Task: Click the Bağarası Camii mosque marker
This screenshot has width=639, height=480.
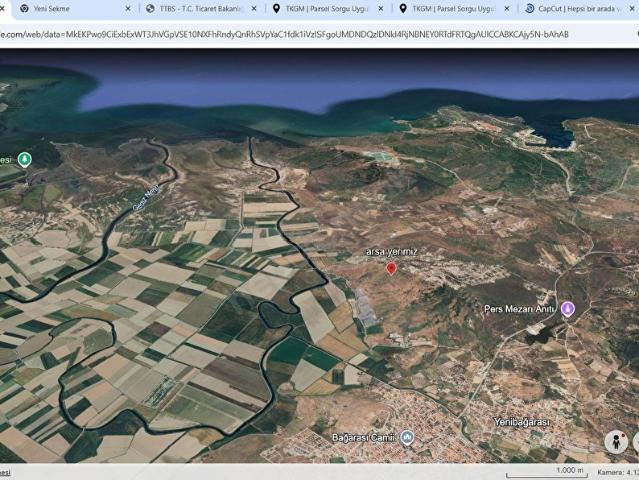Action: (407, 438)
